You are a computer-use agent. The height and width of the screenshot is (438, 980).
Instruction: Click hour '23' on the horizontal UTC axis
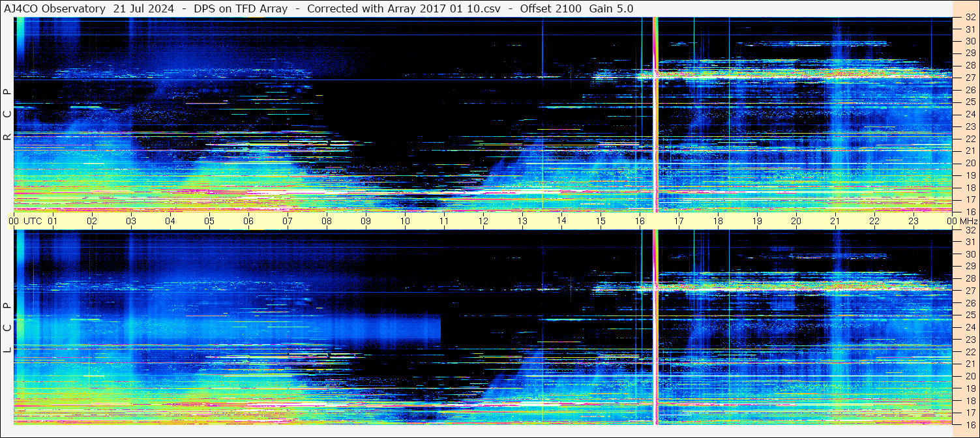(913, 221)
